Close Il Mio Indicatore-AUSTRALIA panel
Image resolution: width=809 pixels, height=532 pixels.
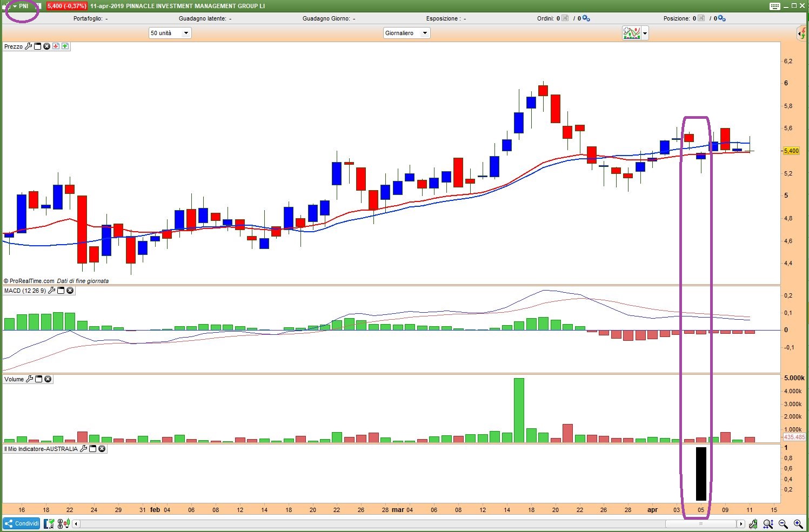pos(102,449)
